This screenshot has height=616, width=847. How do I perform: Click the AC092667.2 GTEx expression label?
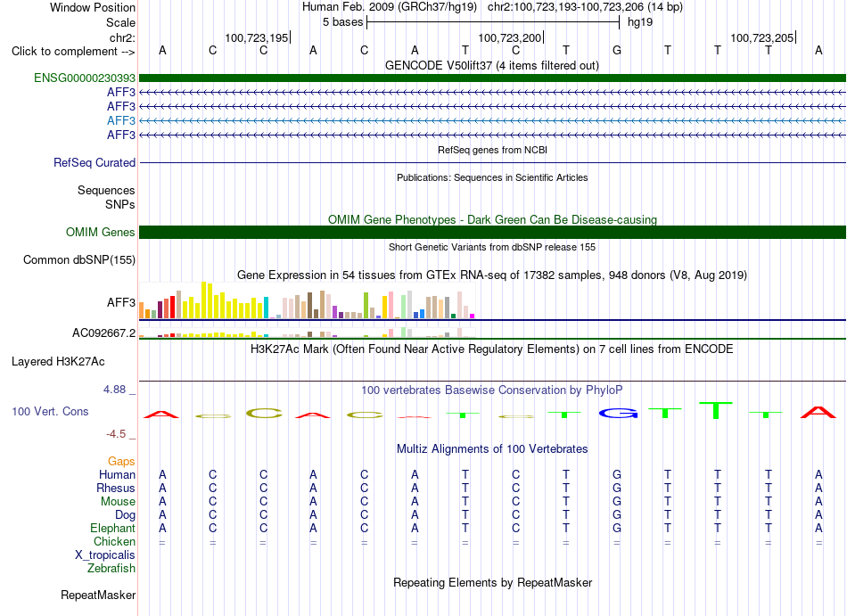pos(104,333)
